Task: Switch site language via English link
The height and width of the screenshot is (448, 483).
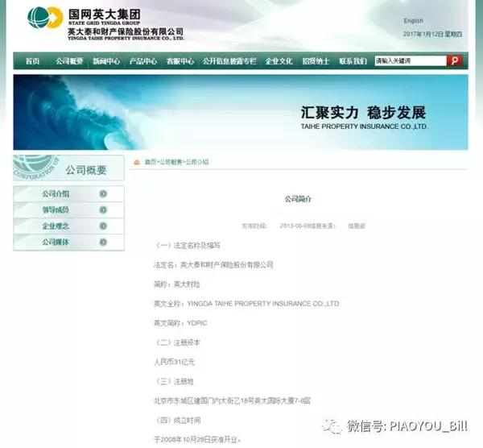Action: click(x=414, y=21)
